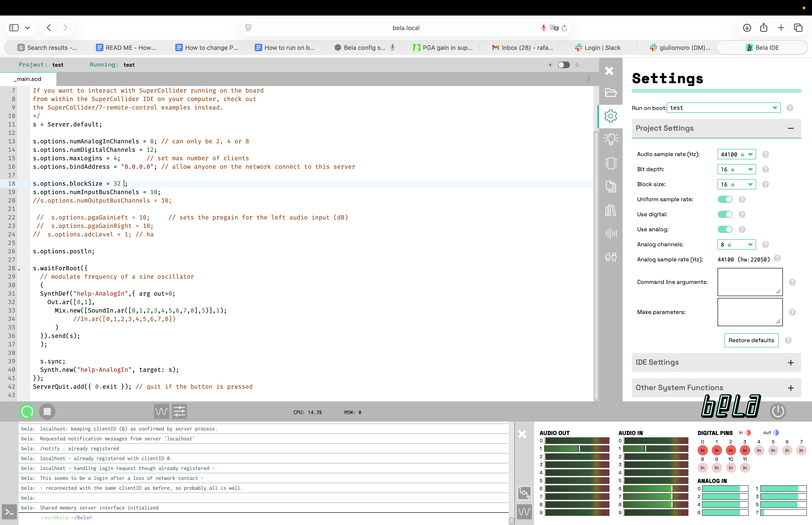Click help icon for Block size
This screenshot has height=525, width=812.
coord(765,184)
